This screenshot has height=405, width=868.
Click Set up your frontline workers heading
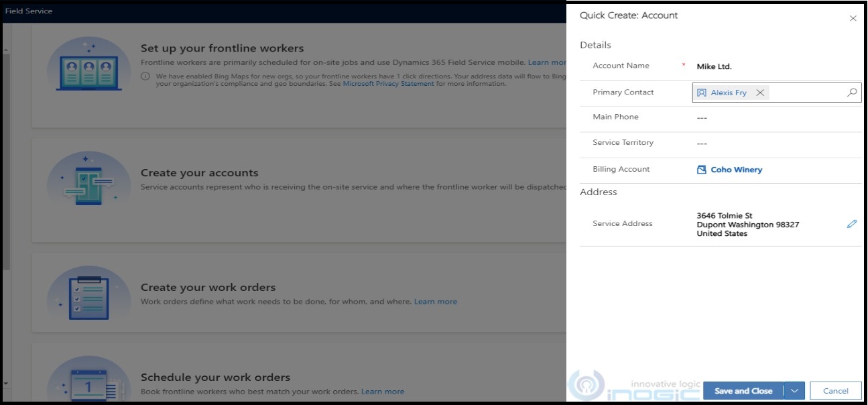[x=223, y=48]
